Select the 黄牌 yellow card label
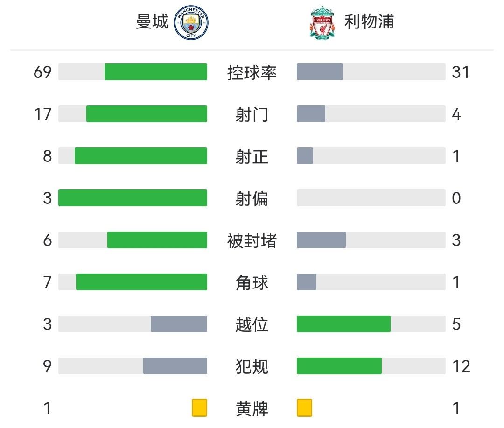 252,408
